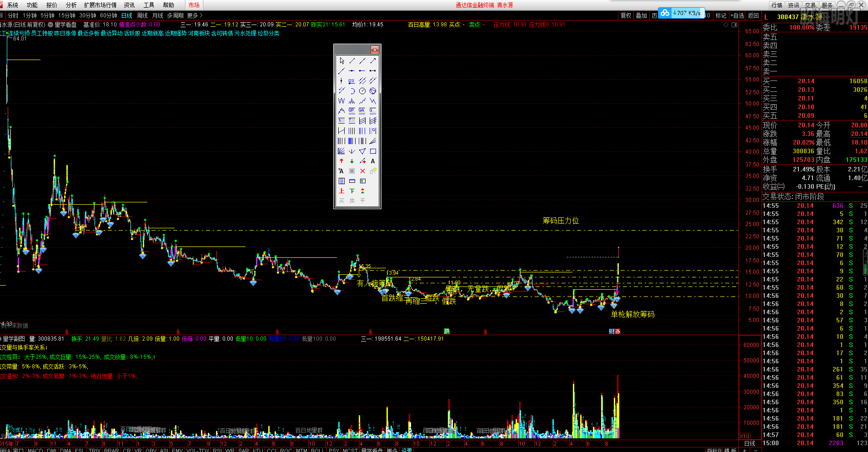The height and width of the screenshot is (452, 868).
Task: Select the VOL-TDX indicator tab
Action: 197,450
